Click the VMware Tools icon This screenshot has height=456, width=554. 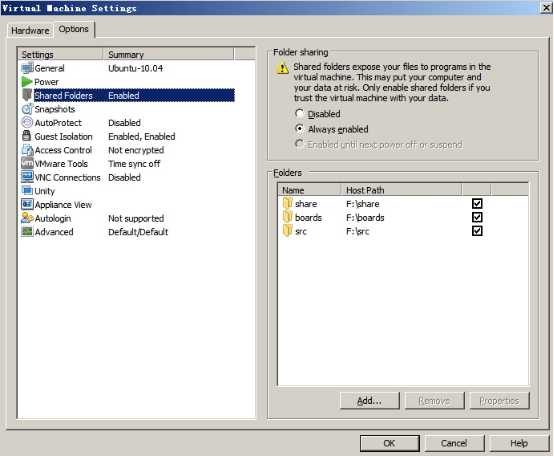[x=27, y=163]
